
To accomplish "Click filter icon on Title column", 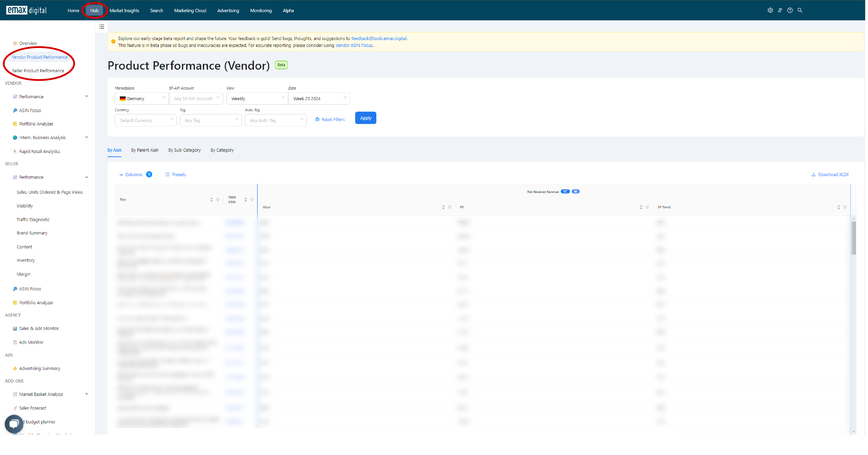I will pos(218,199).
